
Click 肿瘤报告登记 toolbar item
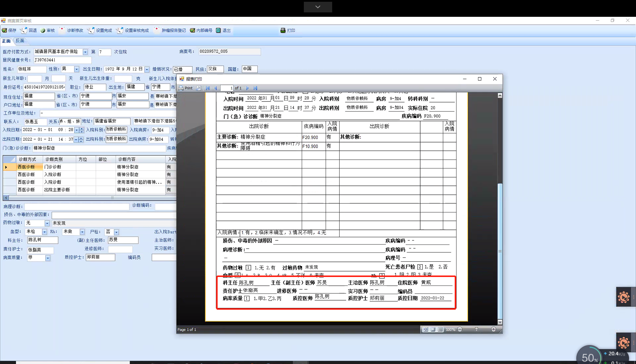[170, 30]
